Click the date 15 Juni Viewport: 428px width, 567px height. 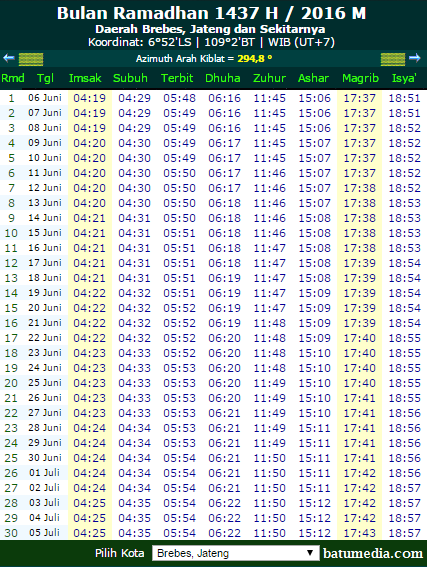[x=45, y=233]
